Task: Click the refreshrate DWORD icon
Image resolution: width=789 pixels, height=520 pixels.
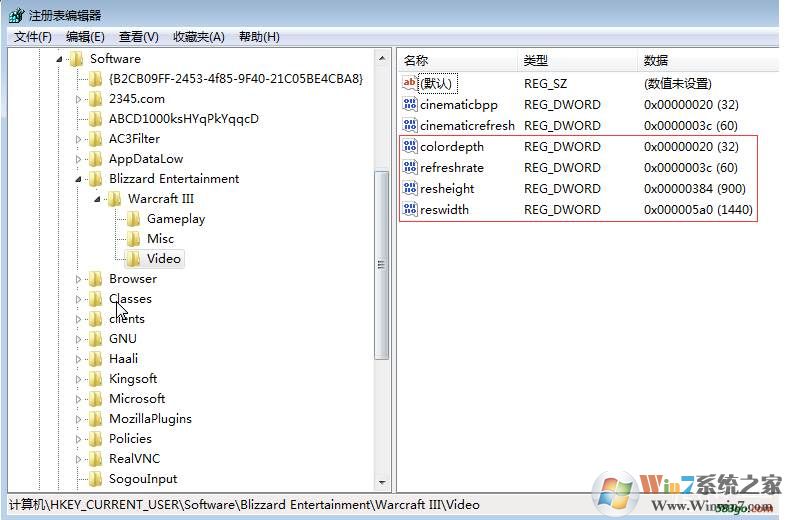Action: pos(410,167)
